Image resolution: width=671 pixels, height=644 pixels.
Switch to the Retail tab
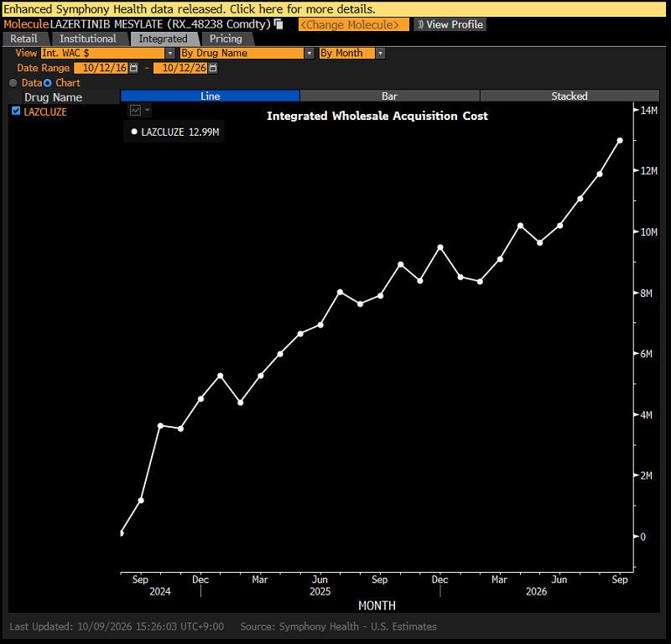click(24, 39)
